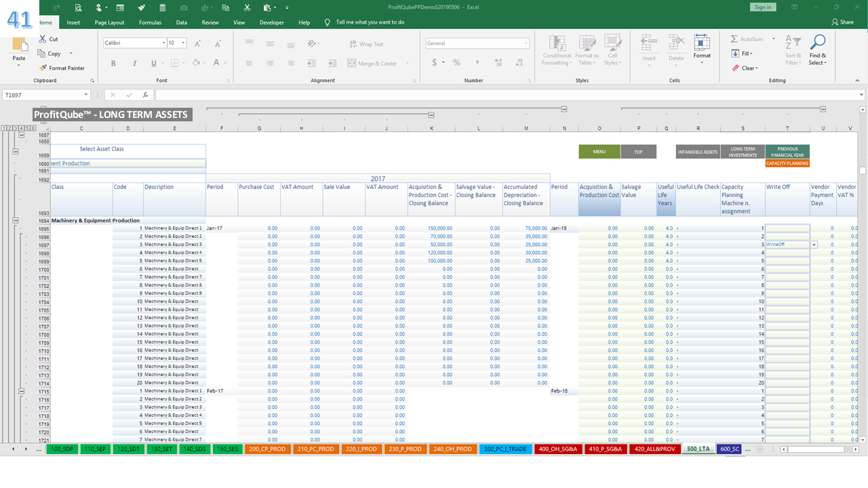Open the WriteOff cell dropdown arrow
Screen dimensions: 868x488
(814, 245)
